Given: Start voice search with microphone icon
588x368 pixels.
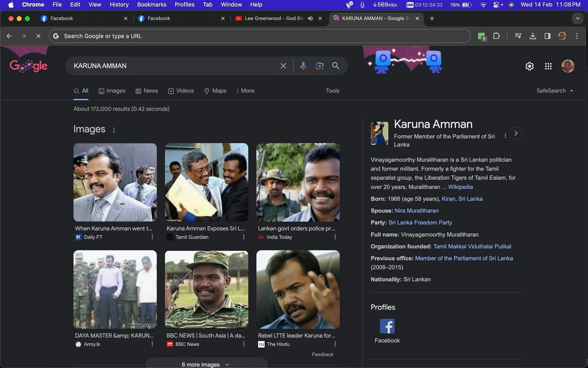Looking at the screenshot, I should [x=303, y=66].
